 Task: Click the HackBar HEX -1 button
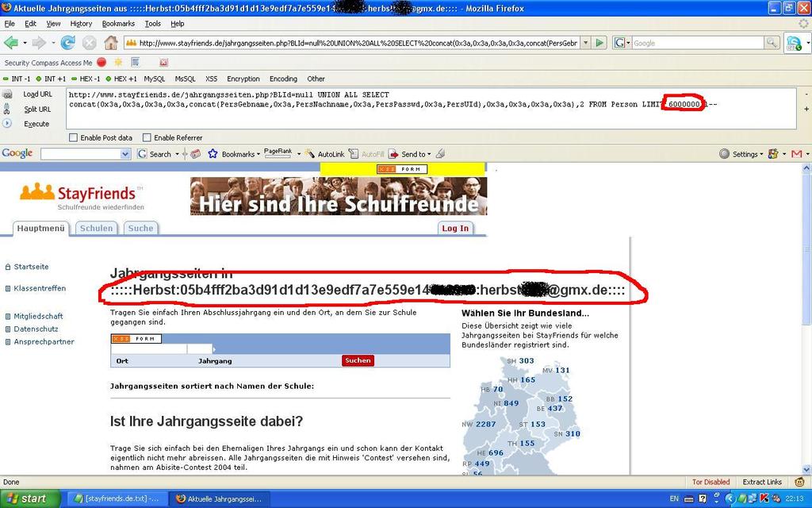[x=86, y=79]
